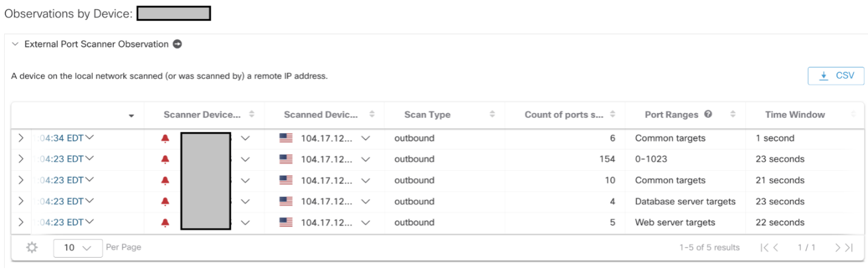Go to the last page of results
Screen dimensions: 868x271
(x=848, y=247)
